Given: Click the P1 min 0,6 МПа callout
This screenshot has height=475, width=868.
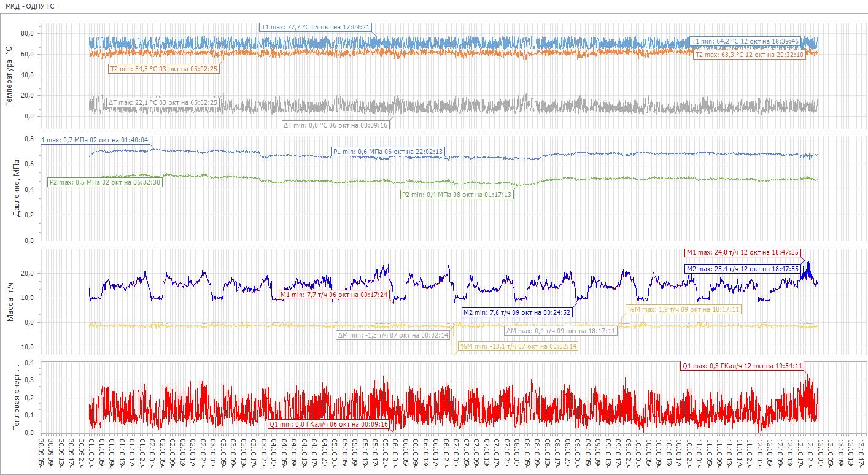Looking at the screenshot, I should click(x=387, y=152).
